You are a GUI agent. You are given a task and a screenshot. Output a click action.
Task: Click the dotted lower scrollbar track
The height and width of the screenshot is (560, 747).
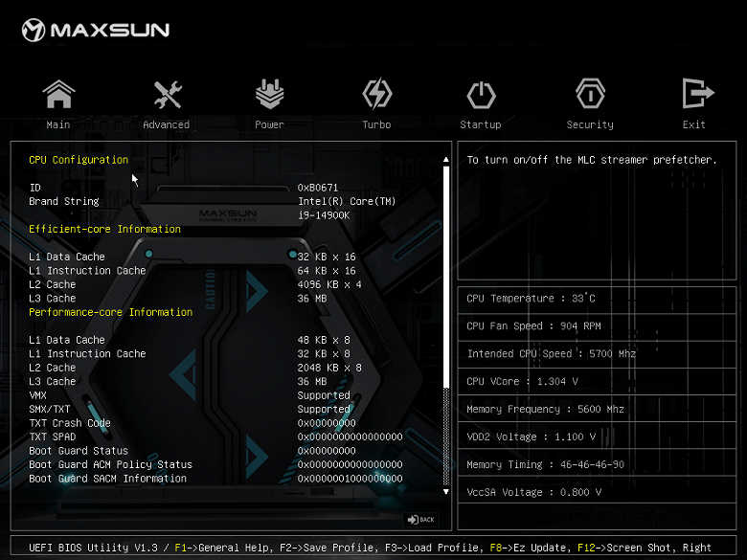tap(446, 436)
